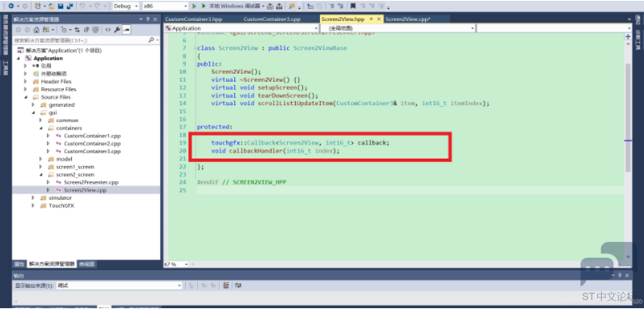Save the current file with the disk icon

point(61,6)
